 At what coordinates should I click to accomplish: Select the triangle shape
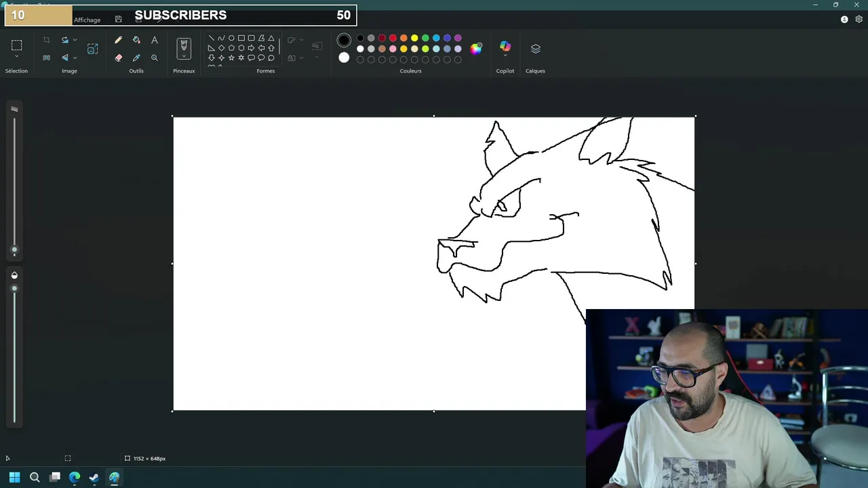click(x=271, y=38)
